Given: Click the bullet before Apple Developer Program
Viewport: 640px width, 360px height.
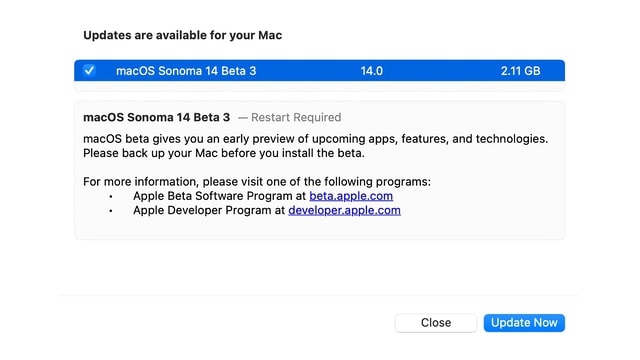Looking at the screenshot, I should 111,211.
